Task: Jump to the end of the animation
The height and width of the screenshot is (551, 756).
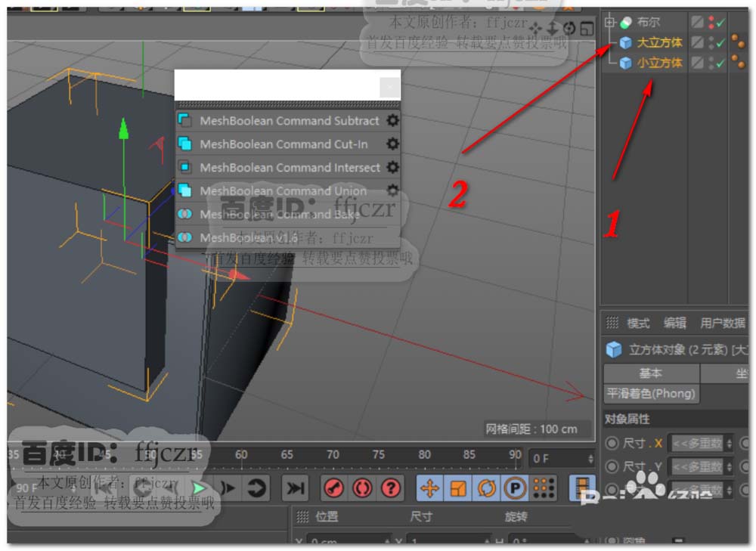Action: 295,488
